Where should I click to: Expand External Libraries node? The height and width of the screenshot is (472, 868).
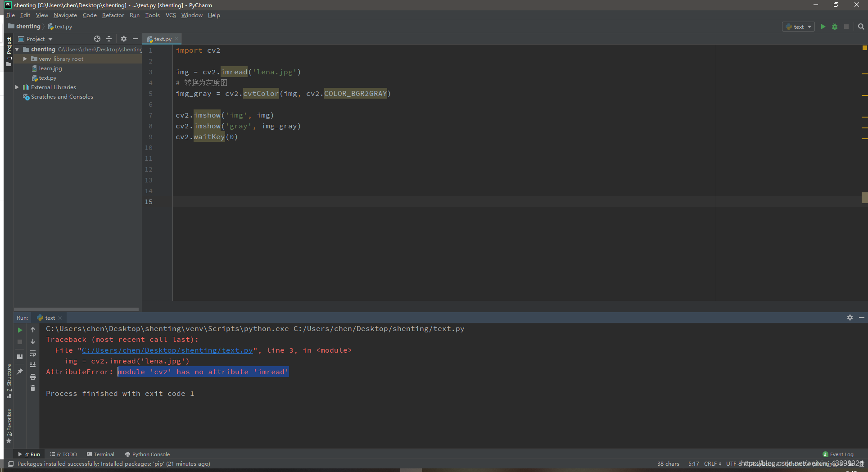click(17, 87)
